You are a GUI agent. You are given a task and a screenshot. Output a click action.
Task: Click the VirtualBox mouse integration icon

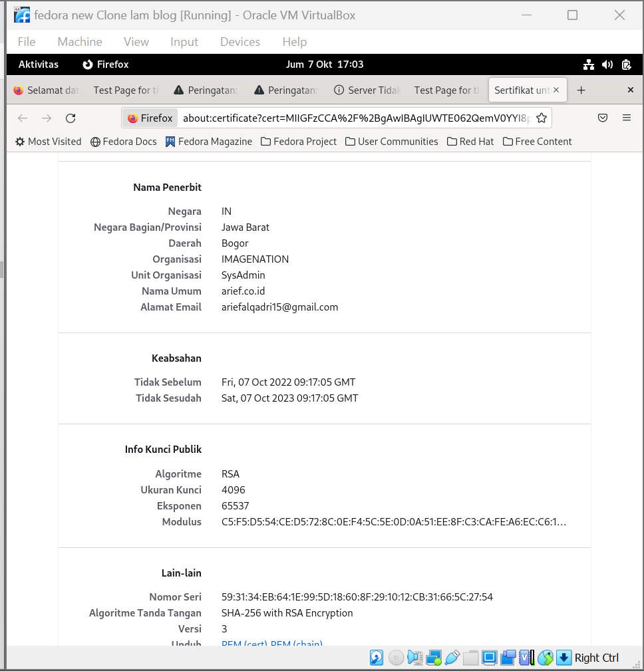pos(546,657)
